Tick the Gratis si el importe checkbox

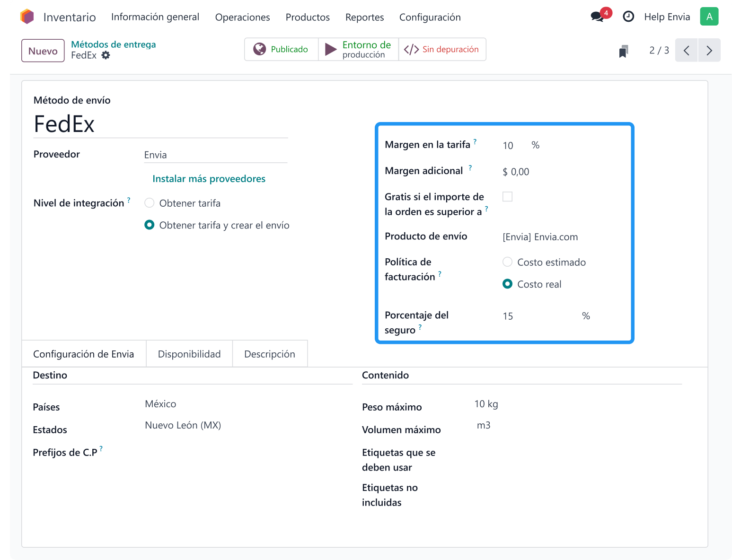[507, 196]
